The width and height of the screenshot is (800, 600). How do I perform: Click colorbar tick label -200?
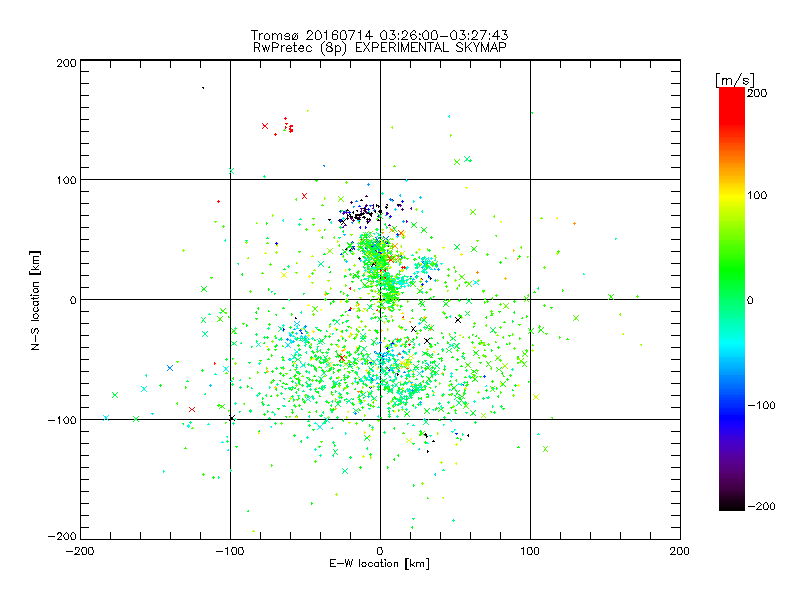point(761,506)
